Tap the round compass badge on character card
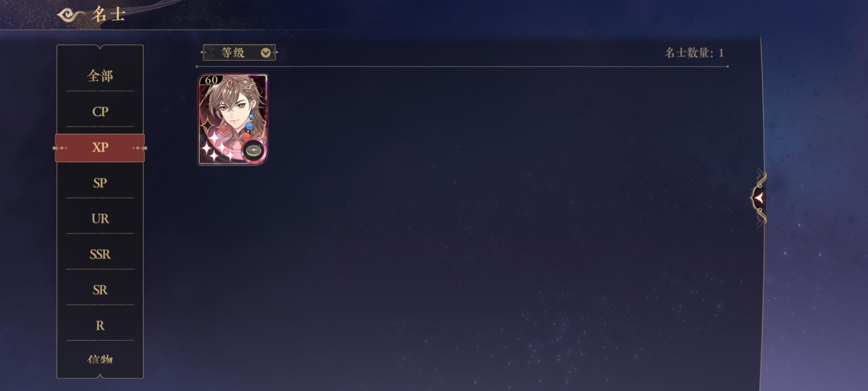The height and width of the screenshot is (391, 868). coord(254,150)
